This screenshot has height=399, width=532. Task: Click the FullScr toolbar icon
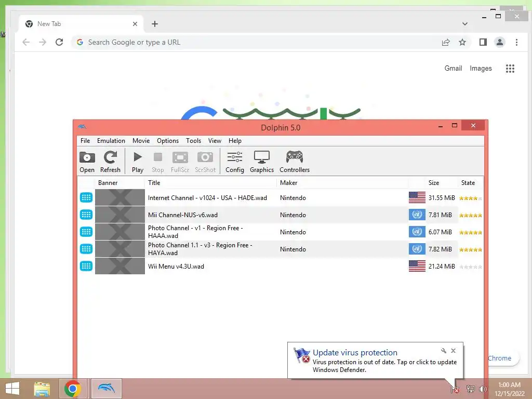[180, 162]
